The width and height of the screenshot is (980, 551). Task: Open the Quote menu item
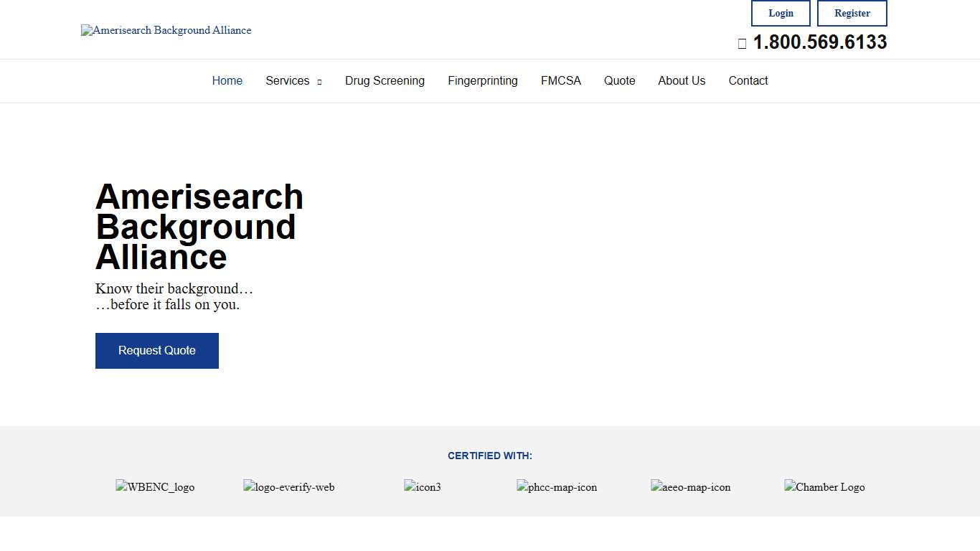[619, 80]
